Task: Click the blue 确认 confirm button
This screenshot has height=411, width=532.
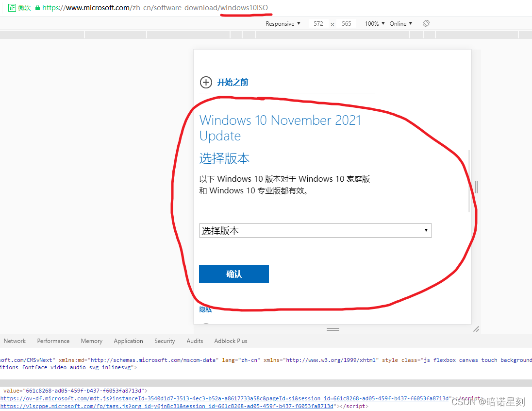Action: (234, 274)
